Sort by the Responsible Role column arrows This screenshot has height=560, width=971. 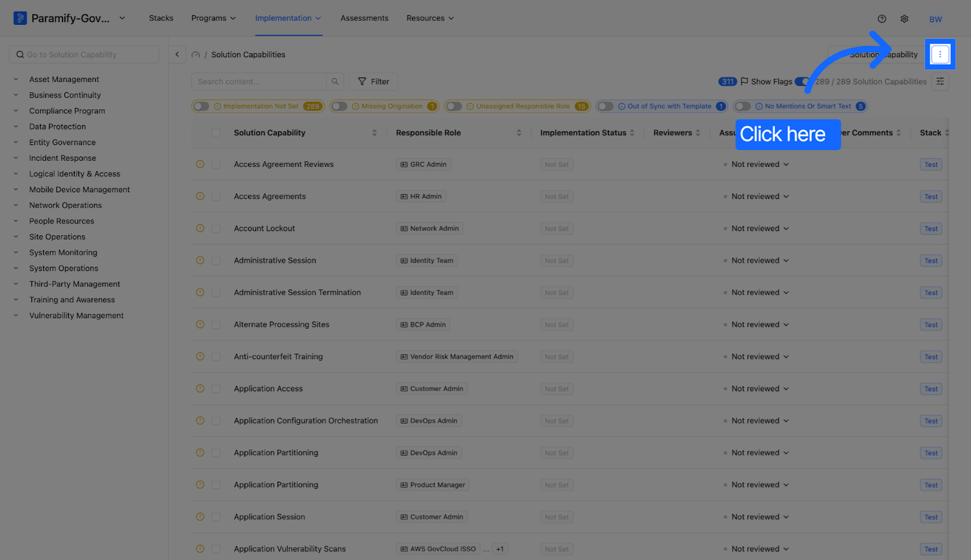coord(519,133)
